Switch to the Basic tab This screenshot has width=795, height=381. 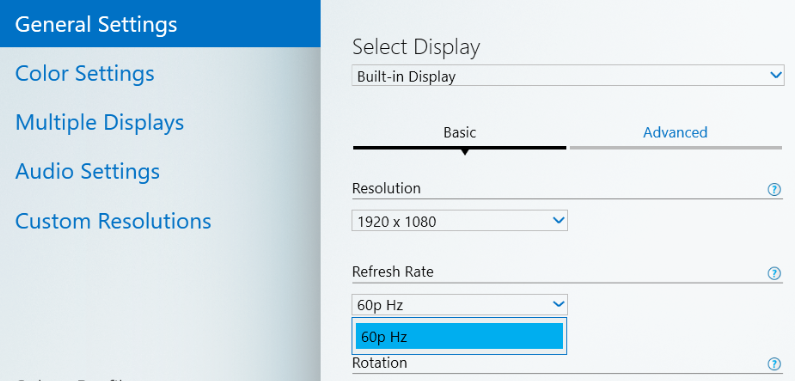[x=459, y=132]
